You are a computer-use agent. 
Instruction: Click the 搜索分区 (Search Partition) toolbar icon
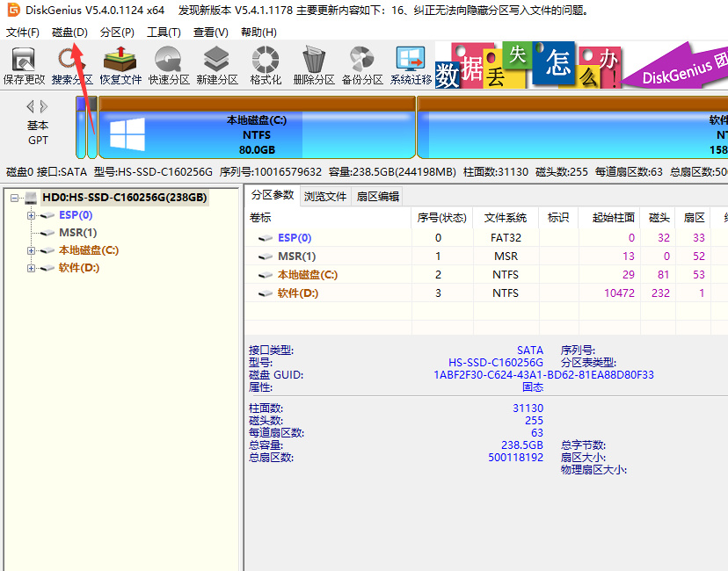coord(71,66)
